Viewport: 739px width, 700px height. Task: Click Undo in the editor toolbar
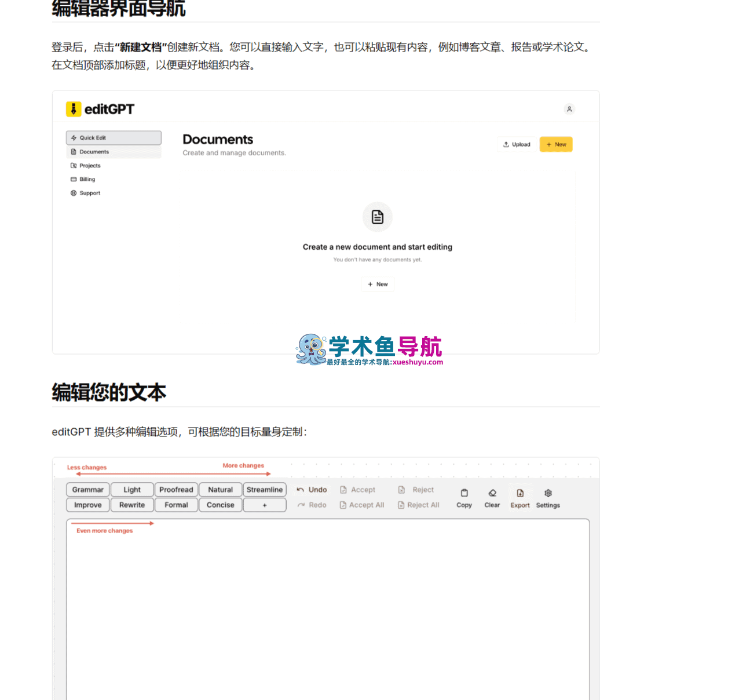(x=312, y=490)
